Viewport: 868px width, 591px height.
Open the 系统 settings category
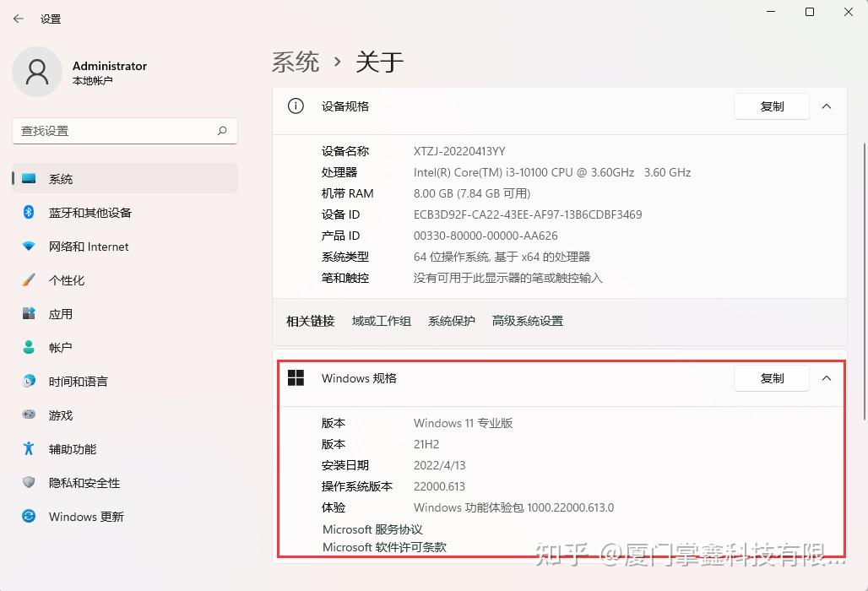(125, 179)
